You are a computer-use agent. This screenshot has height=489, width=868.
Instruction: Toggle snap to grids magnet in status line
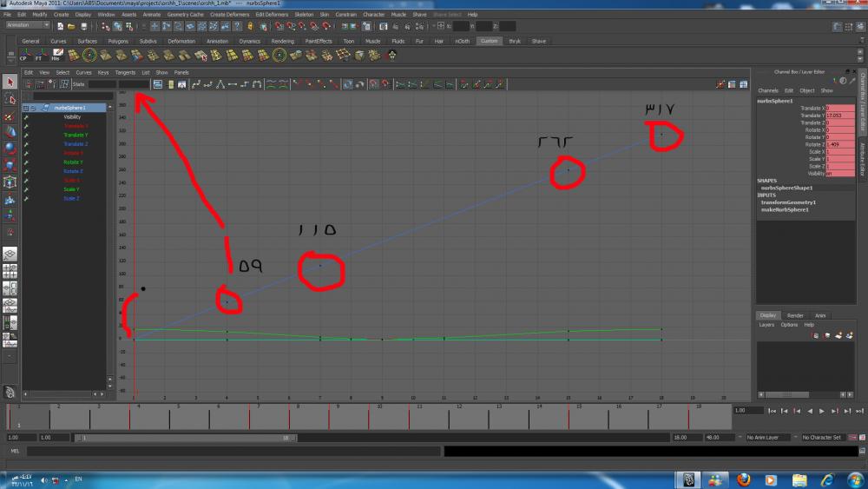(279, 26)
